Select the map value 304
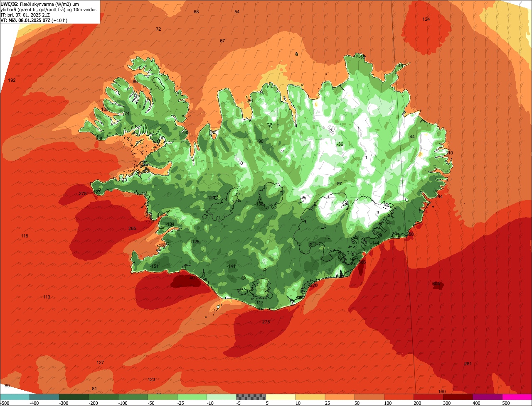Viewport: 532px width, 406px height. [436, 284]
